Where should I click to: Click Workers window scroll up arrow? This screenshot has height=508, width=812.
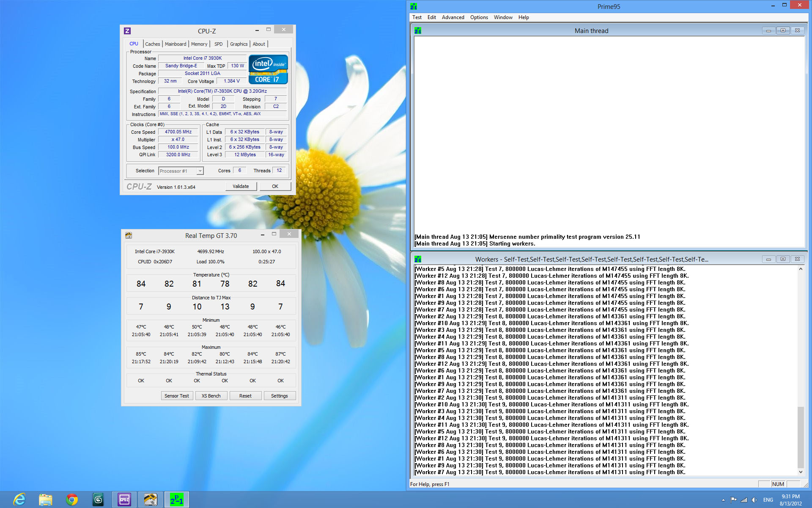(x=800, y=269)
